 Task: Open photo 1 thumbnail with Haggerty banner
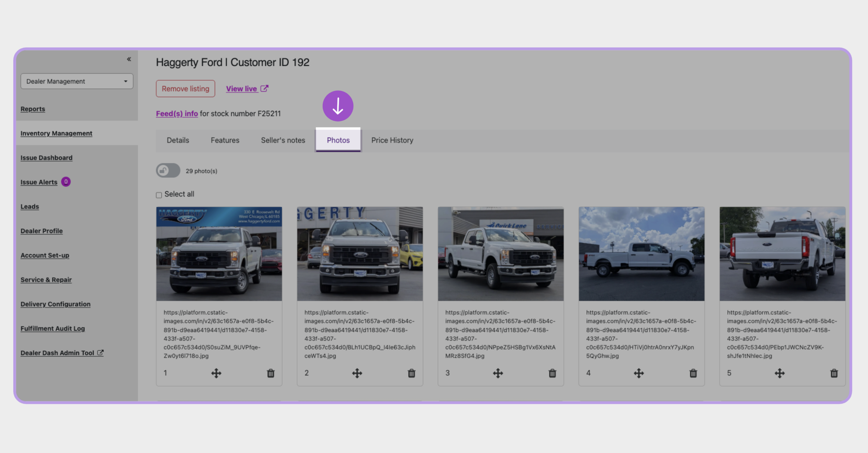219,254
